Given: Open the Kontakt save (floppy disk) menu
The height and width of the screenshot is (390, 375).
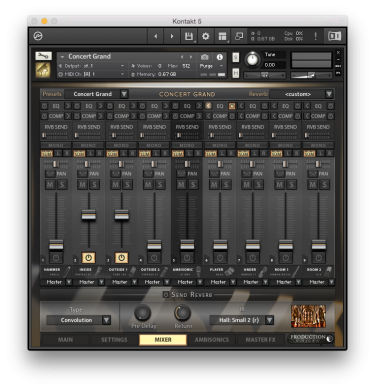Looking at the screenshot, I should click(189, 36).
